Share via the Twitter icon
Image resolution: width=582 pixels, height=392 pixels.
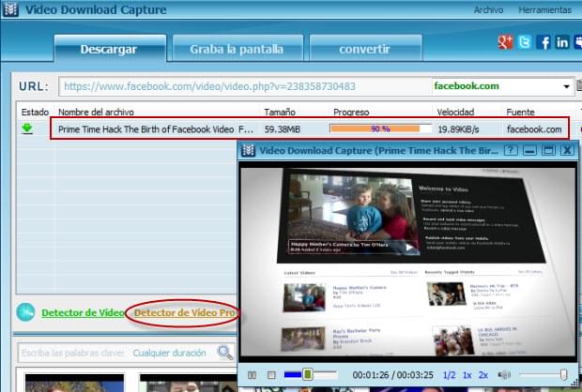pyautogui.click(x=525, y=42)
